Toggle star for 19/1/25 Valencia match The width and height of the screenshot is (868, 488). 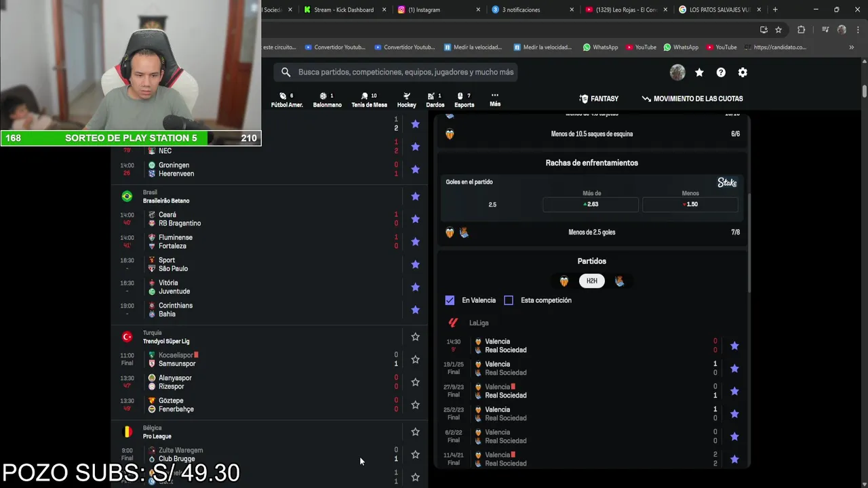[734, 369]
